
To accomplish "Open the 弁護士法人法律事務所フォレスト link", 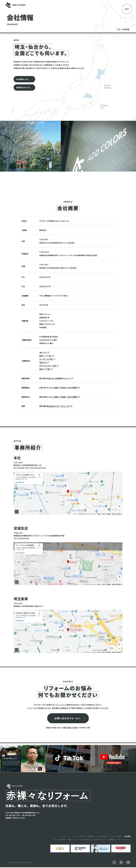I will coord(60,378).
